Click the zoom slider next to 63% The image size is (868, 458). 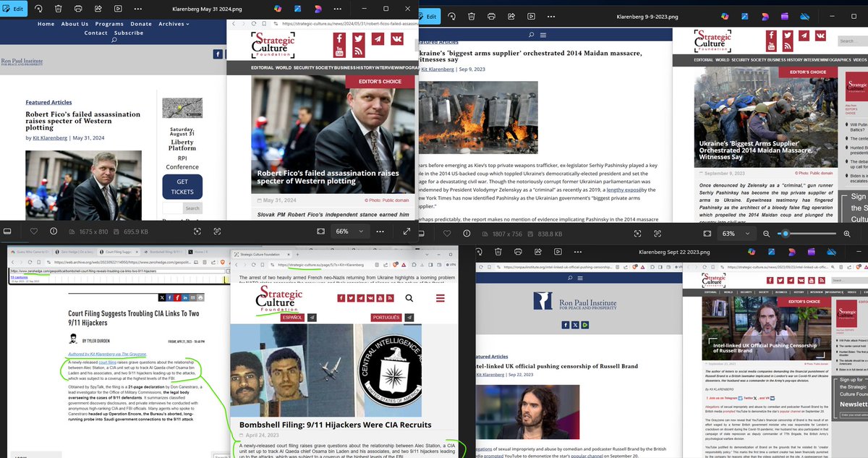[786, 234]
